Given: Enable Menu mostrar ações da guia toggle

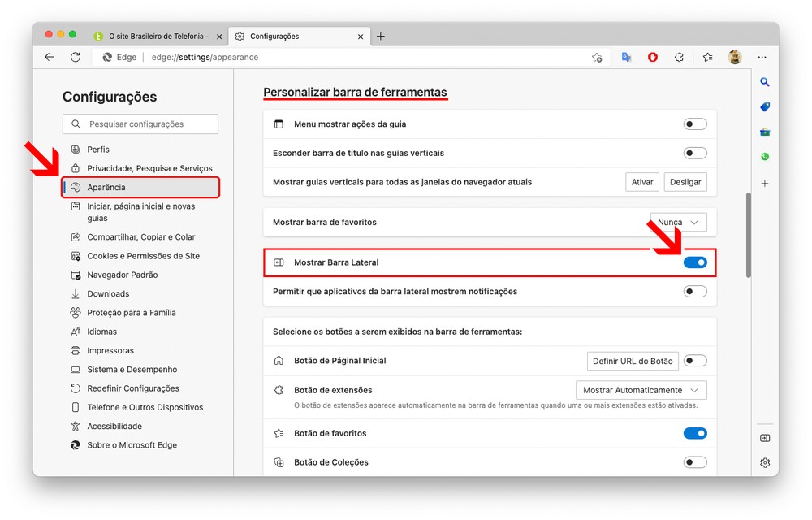Looking at the screenshot, I should [695, 124].
